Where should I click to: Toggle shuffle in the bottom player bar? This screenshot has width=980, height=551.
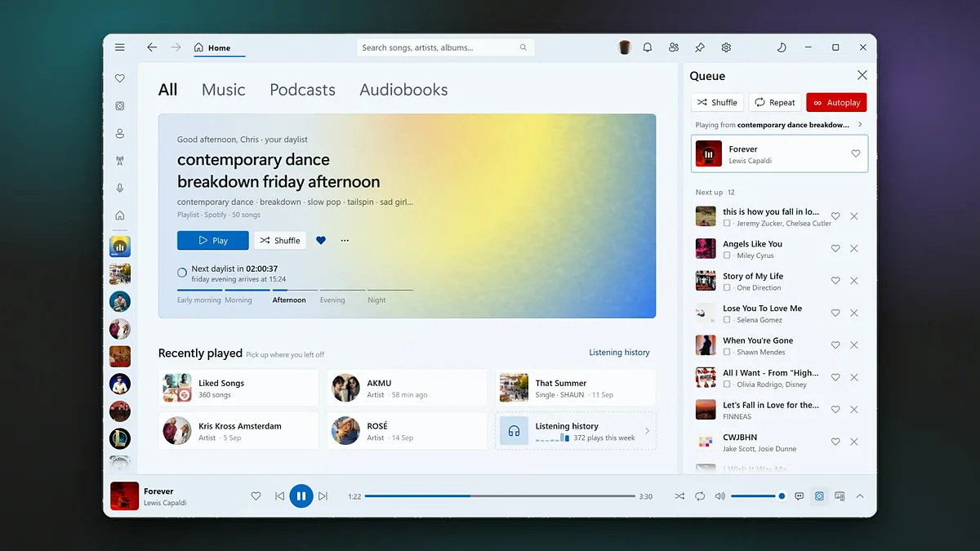click(x=679, y=496)
